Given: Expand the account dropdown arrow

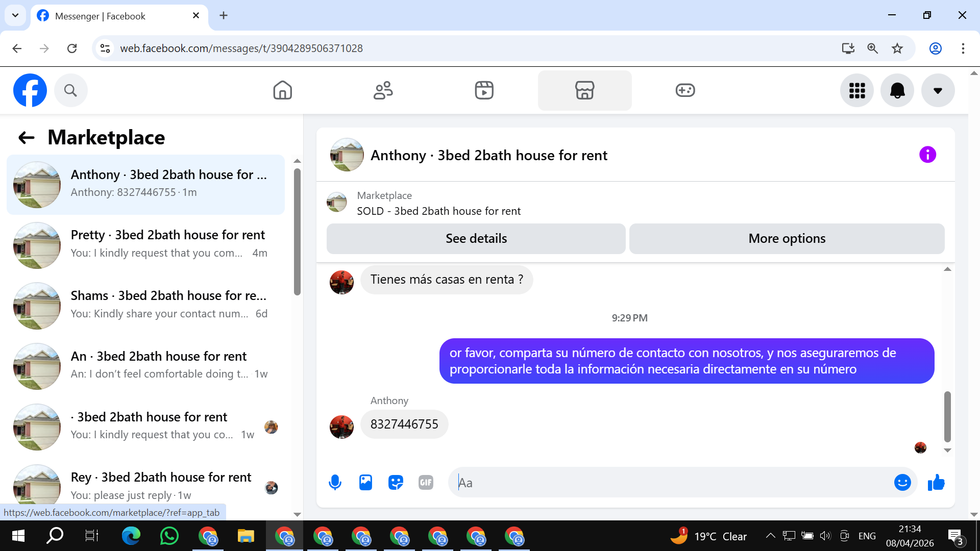Looking at the screenshot, I should click(937, 90).
